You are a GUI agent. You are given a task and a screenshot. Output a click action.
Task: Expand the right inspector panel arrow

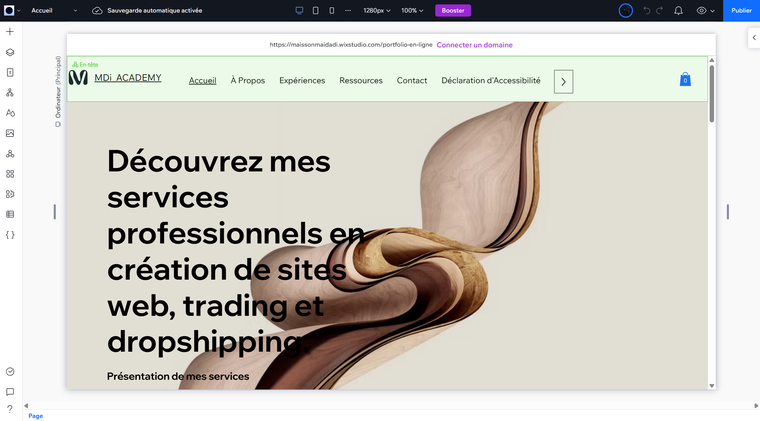tap(753, 37)
